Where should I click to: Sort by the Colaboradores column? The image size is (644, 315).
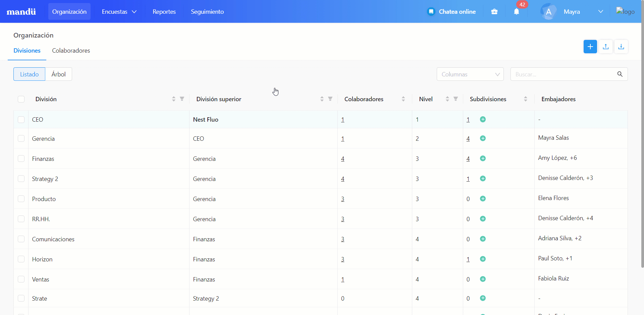(404, 99)
